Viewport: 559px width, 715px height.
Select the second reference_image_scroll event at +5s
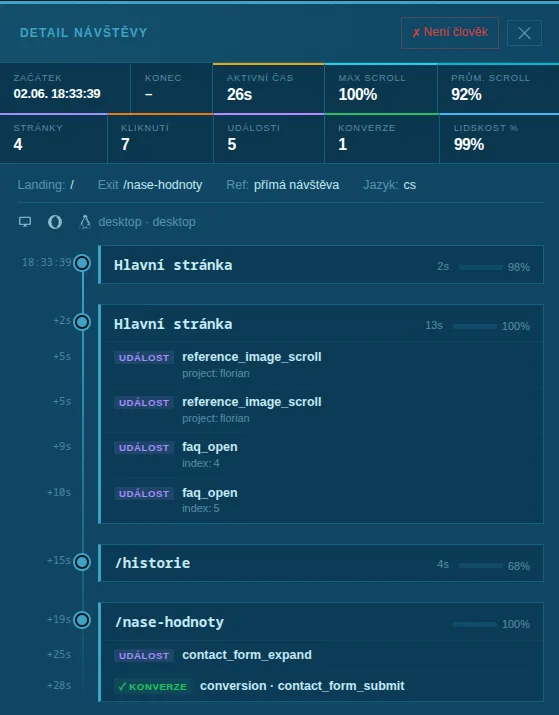[322, 409]
